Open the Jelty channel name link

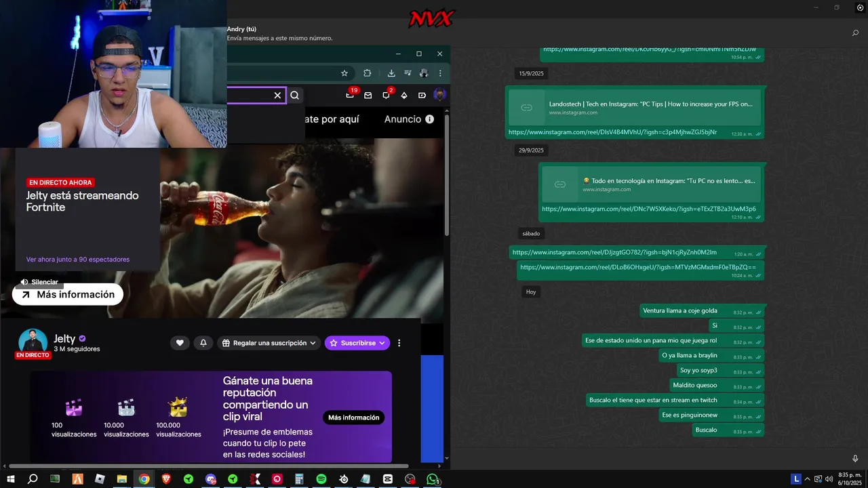64,339
